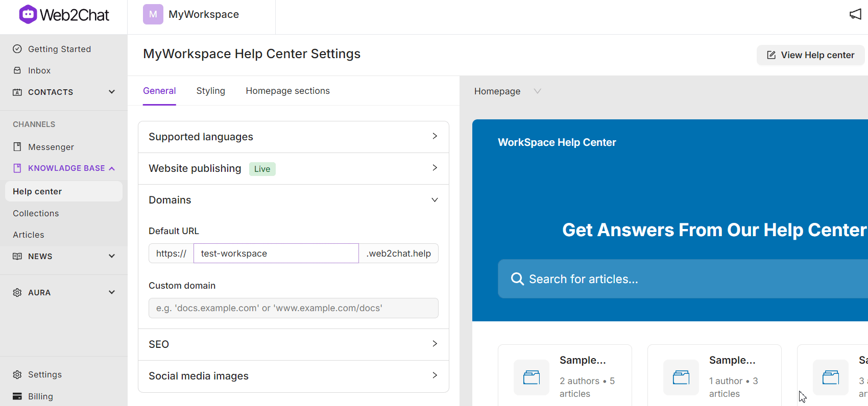Expand the SEO section arrow
This screenshot has width=868, height=406.
(x=435, y=344)
